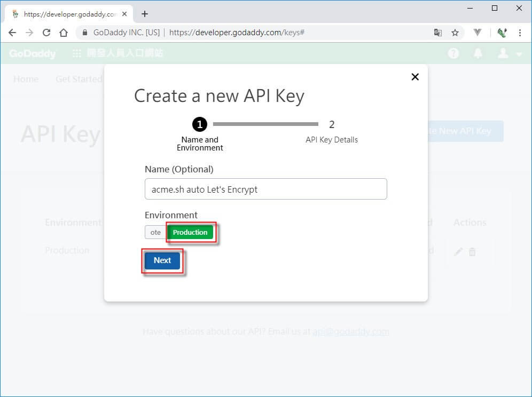
Task: Open a new browser tab
Action: [x=145, y=14]
